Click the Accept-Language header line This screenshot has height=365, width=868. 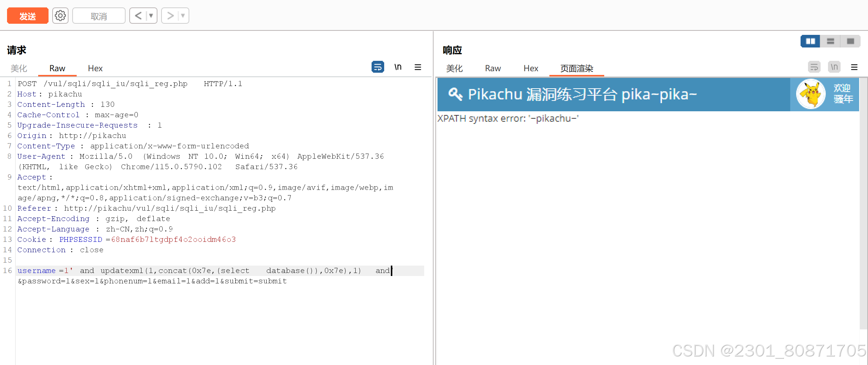[95, 229]
